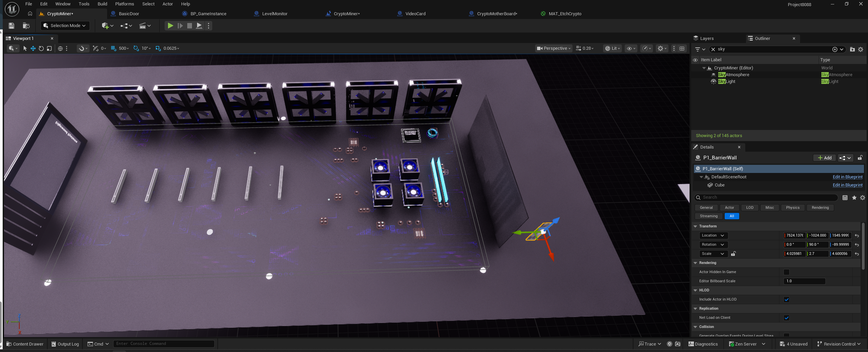Click Outliner create folder icon
The width and height of the screenshot is (868, 352).
pyautogui.click(x=852, y=49)
